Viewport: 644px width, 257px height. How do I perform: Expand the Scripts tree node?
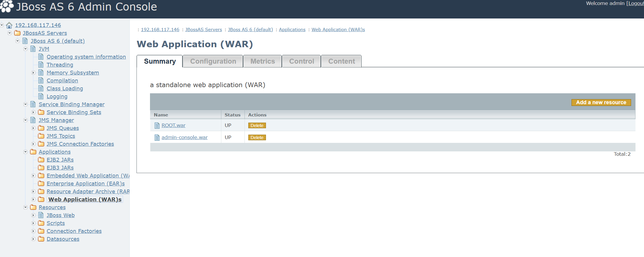tap(33, 223)
